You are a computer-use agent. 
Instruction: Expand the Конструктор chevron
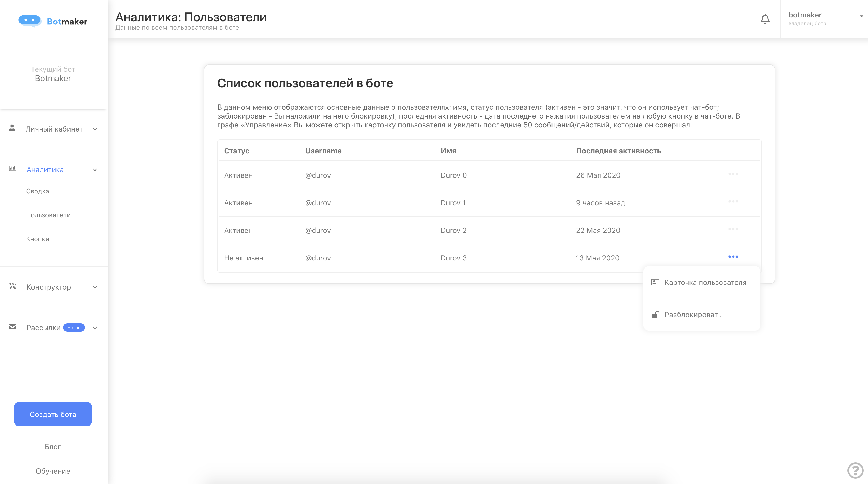pos(95,287)
